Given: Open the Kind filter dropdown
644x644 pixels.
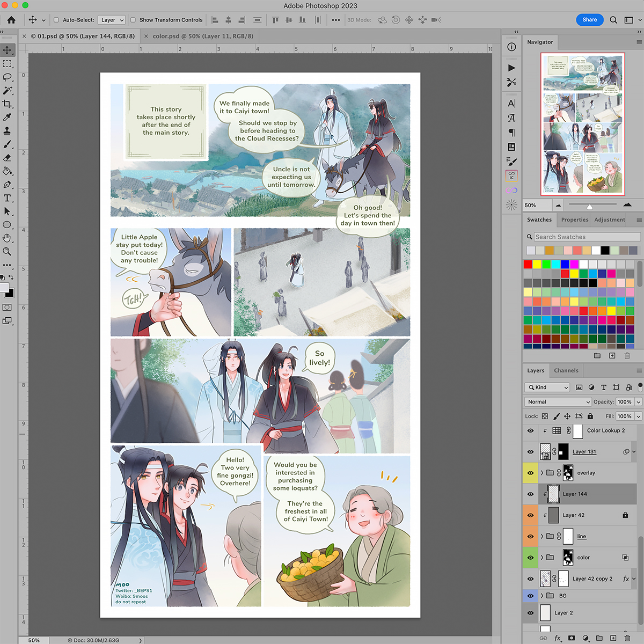Looking at the screenshot, I should [x=547, y=387].
